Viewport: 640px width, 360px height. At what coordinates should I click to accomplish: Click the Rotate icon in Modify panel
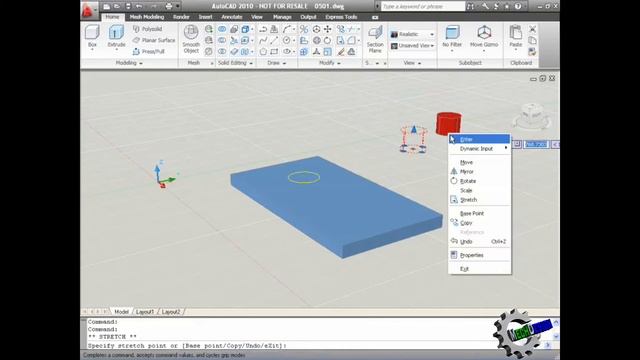[327, 40]
